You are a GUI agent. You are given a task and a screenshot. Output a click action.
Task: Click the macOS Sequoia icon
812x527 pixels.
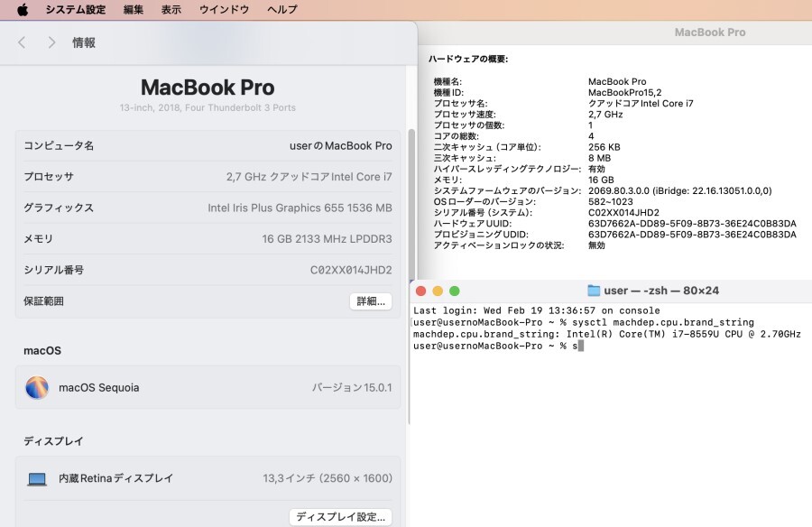37,388
